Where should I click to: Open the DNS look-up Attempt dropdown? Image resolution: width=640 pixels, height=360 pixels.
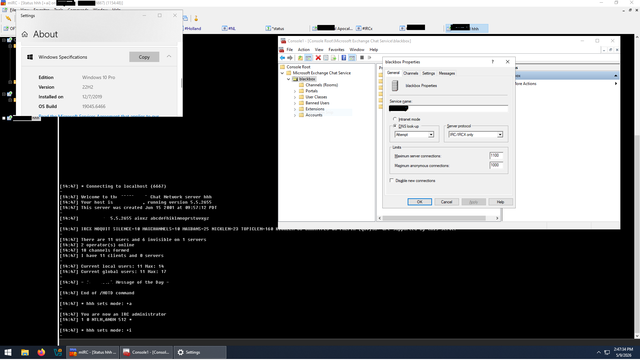click(x=431, y=135)
